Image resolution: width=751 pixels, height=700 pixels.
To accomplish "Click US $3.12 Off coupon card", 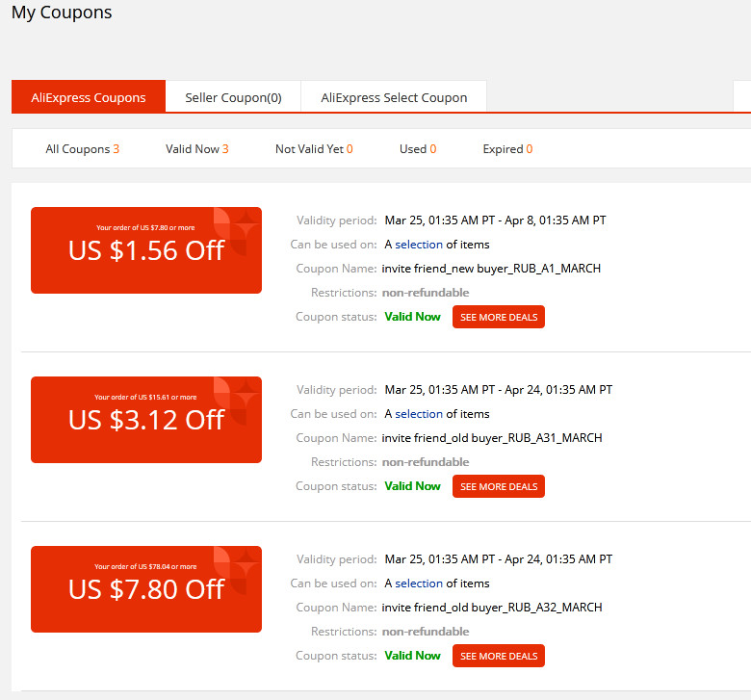I will click(146, 420).
